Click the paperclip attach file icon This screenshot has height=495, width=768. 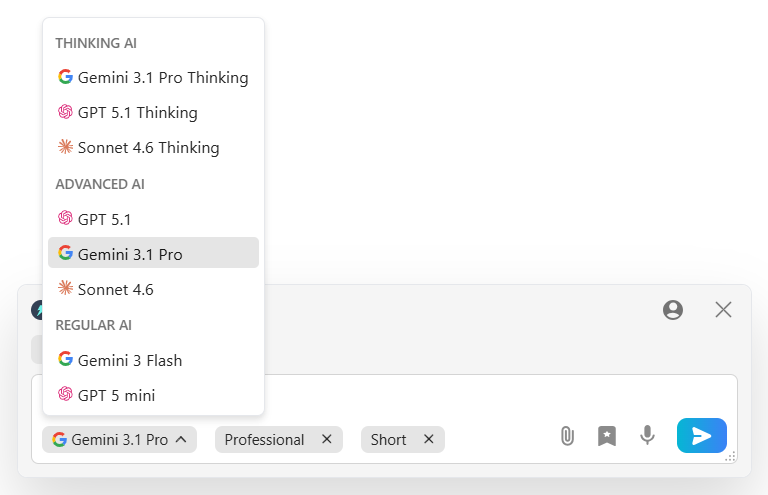pyautogui.click(x=567, y=436)
